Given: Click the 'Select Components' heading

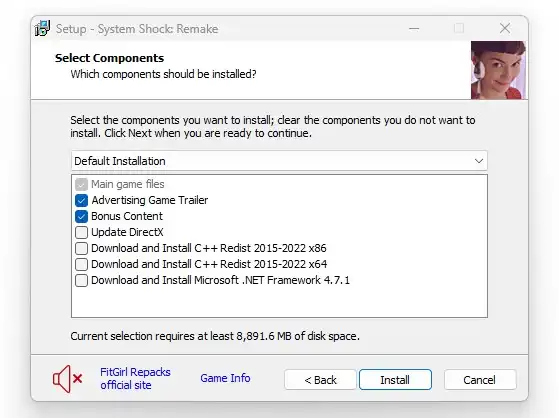Looking at the screenshot, I should pos(109,58).
